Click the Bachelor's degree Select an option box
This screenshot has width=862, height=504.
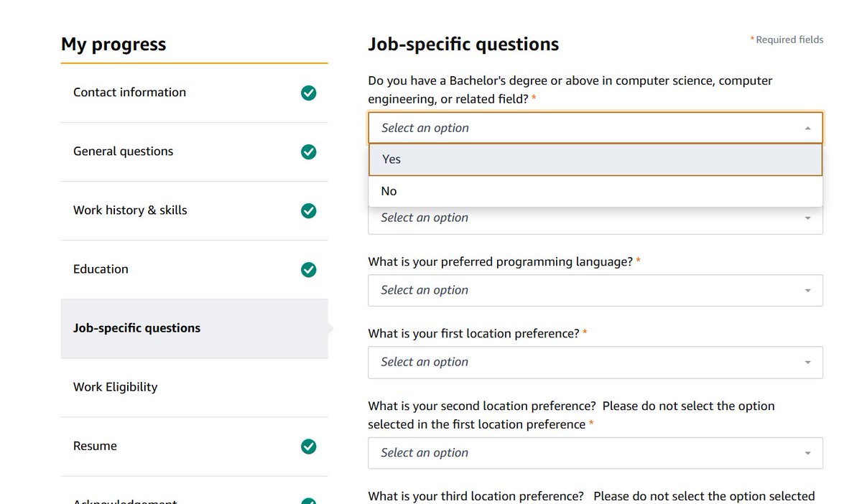[595, 128]
